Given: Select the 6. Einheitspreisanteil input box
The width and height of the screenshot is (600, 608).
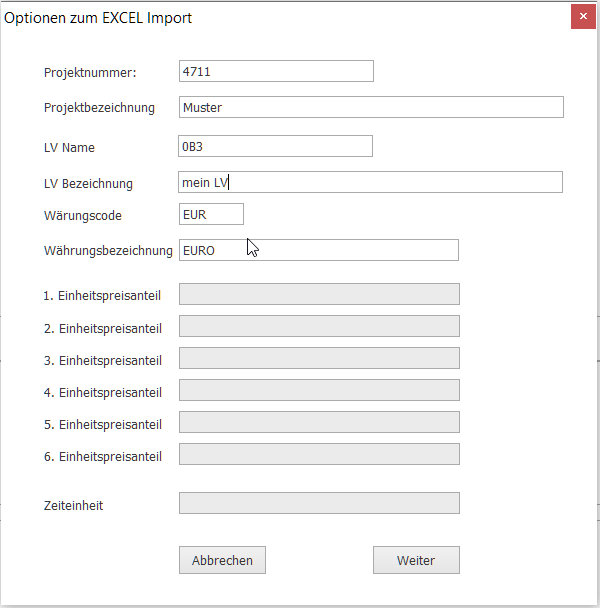Looking at the screenshot, I should coord(319,455).
